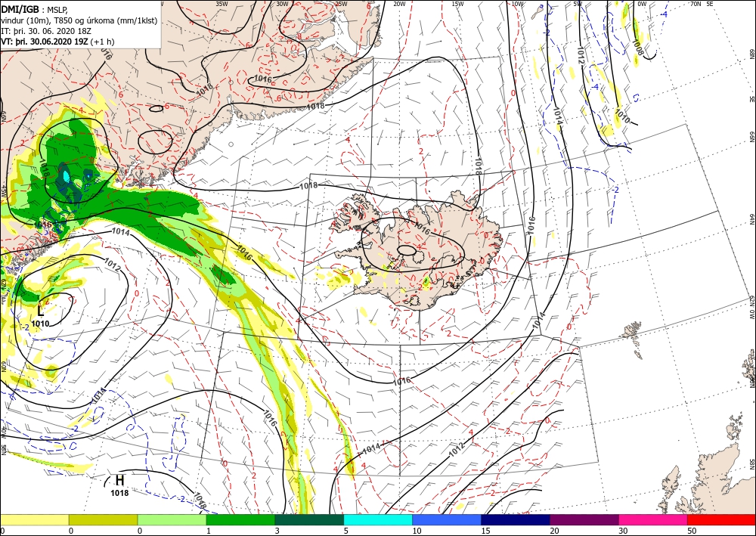
Task: Click the '30W' longitude label
Action: (282, 4)
